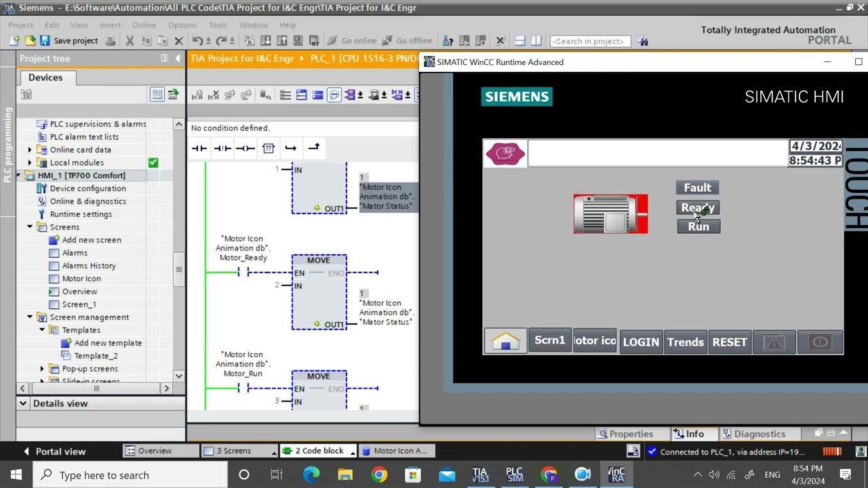
Task: Split editor space horizontally icon
Action: point(520,41)
